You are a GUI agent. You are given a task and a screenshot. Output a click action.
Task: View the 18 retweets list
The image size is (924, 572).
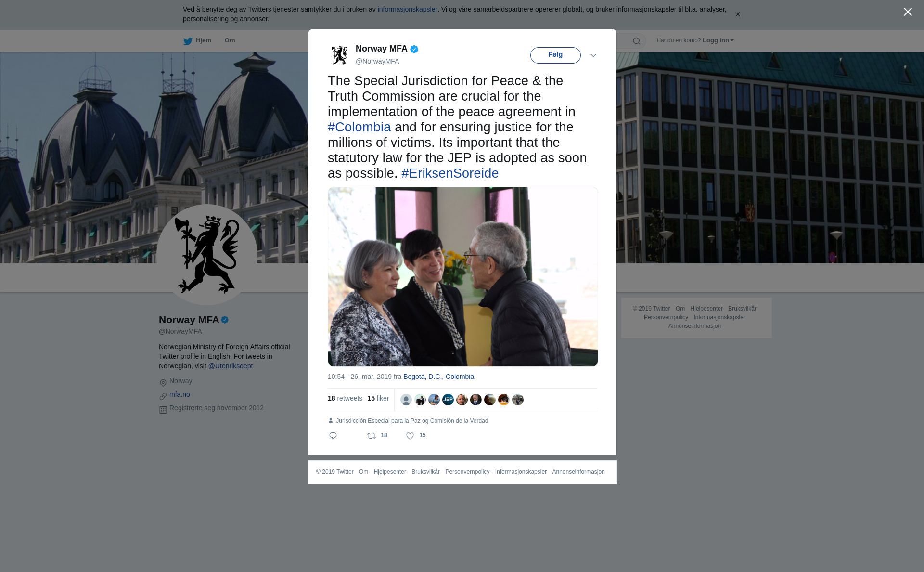(345, 398)
